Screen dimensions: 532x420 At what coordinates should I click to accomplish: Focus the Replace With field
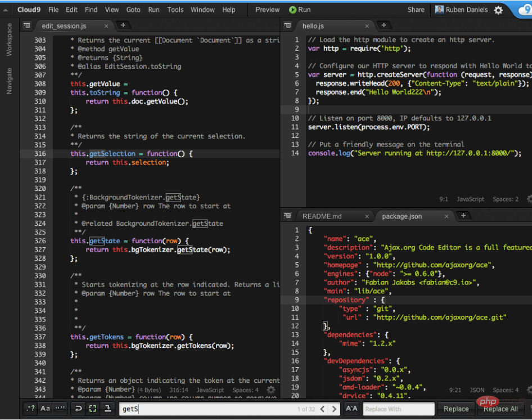[x=398, y=409]
